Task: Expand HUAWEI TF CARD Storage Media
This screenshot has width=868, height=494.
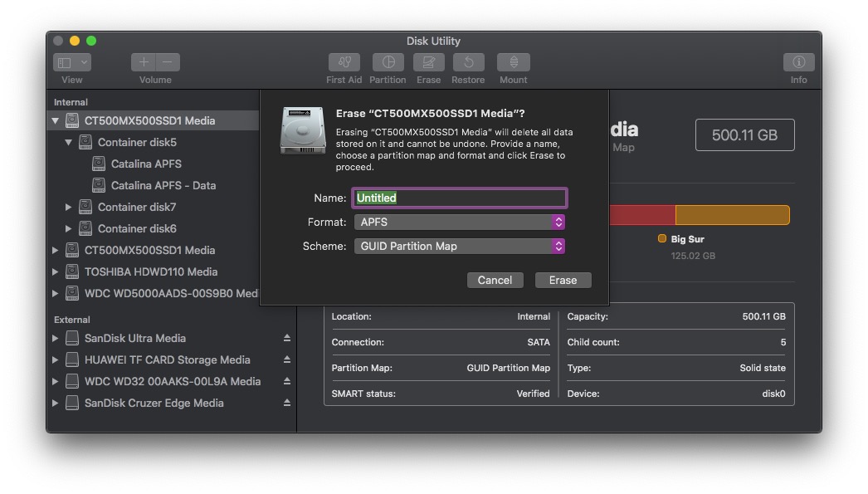Action: pyautogui.click(x=55, y=359)
